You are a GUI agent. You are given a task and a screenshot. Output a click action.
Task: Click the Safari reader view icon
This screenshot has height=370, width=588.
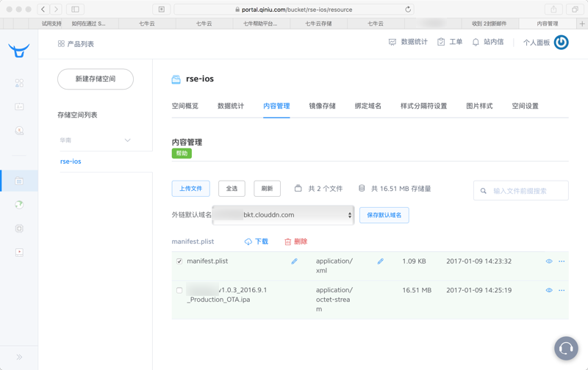click(x=162, y=10)
